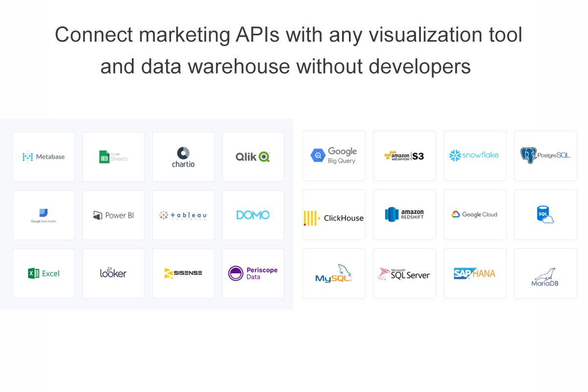Click the DOMO logo card
The width and height of the screenshot is (588, 392).
tap(253, 215)
